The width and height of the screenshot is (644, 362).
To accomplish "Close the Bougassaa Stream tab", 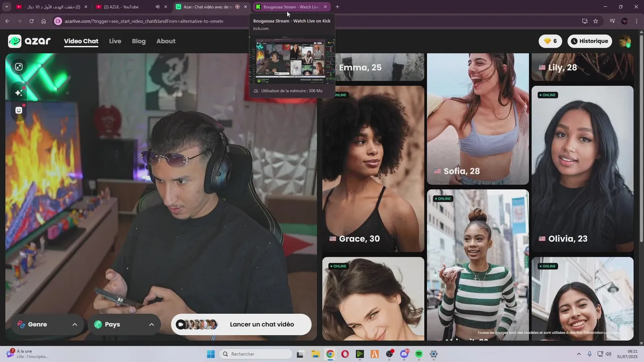I will pyautogui.click(x=325, y=7).
